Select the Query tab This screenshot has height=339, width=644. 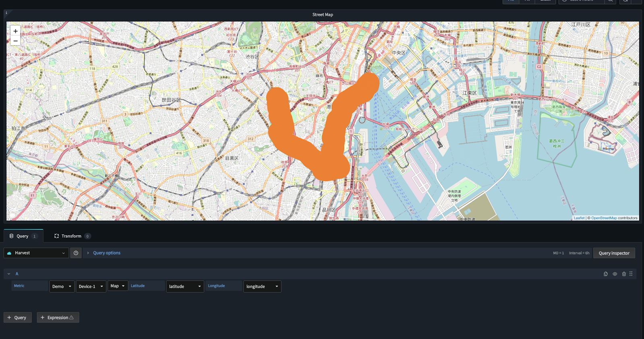click(x=23, y=236)
